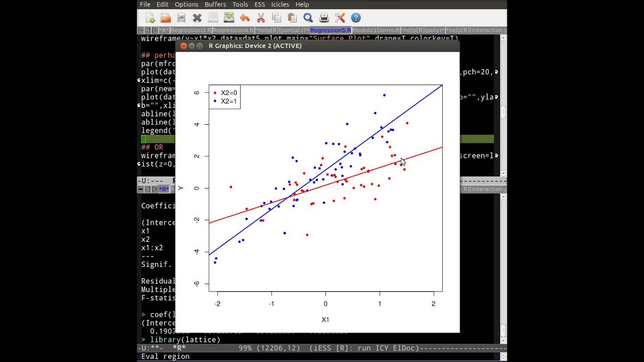The width and height of the screenshot is (644, 362).
Task: Click the Cut scissors icon
Action: [261, 18]
